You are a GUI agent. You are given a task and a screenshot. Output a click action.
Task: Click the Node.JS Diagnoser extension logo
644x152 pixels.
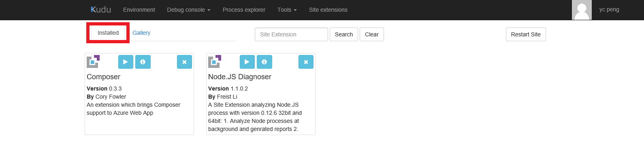click(215, 61)
